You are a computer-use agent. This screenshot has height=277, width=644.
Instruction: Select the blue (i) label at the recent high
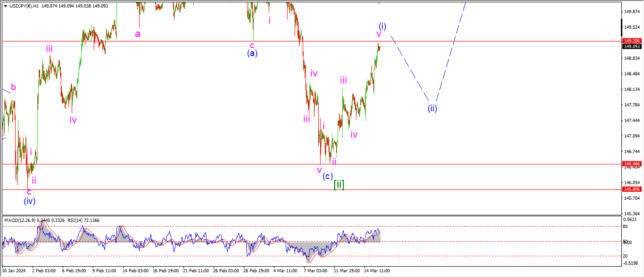tap(382, 26)
